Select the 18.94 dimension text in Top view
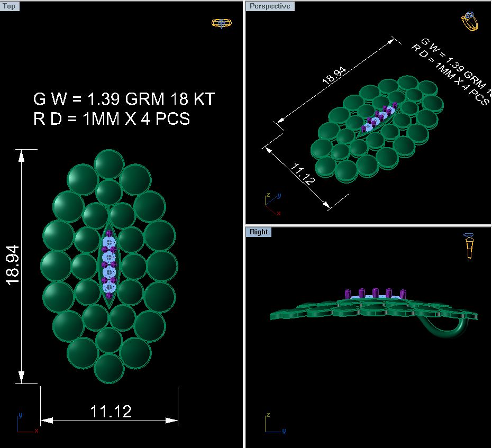The height and width of the screenshot is (448, 492). click(13, 266)
